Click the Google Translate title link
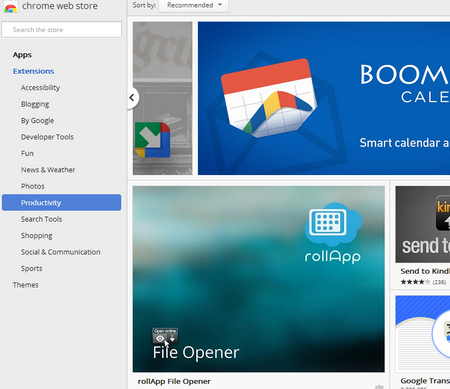Screen dimensions: 450x389 click(x=425, y=381)
